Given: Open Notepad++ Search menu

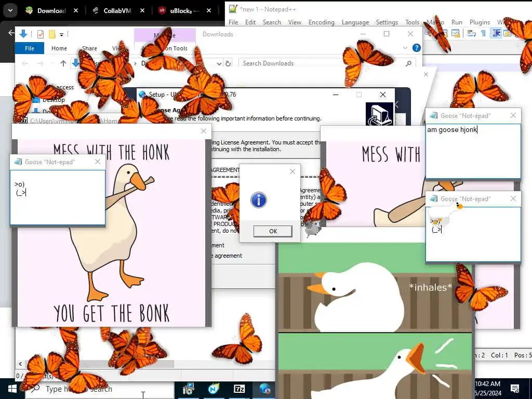Looking at the screenshot, I should [272, 22].
